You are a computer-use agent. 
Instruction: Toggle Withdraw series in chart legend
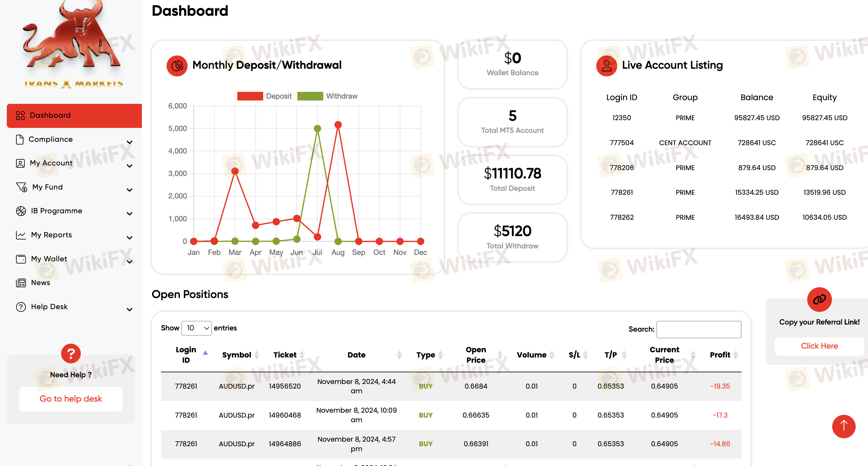tap(310, 96)
